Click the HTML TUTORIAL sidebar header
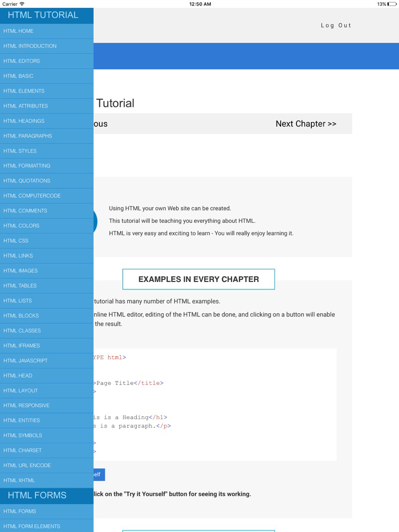This screenshot has width=399, height=532. [46, 15]
